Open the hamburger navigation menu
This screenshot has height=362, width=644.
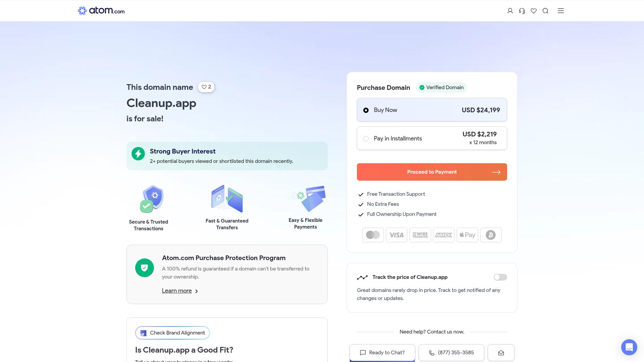point(560,10)
